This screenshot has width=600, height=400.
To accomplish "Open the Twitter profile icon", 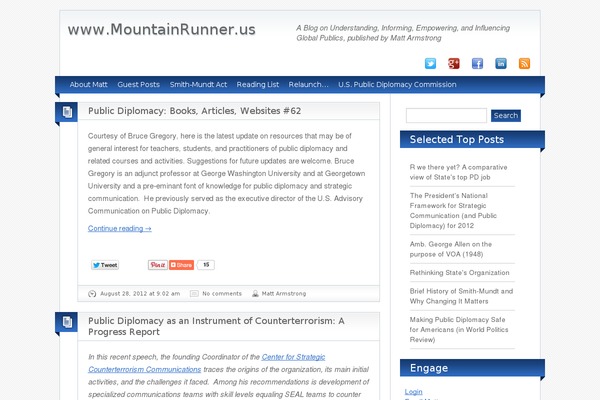I will tap(430, 63).
